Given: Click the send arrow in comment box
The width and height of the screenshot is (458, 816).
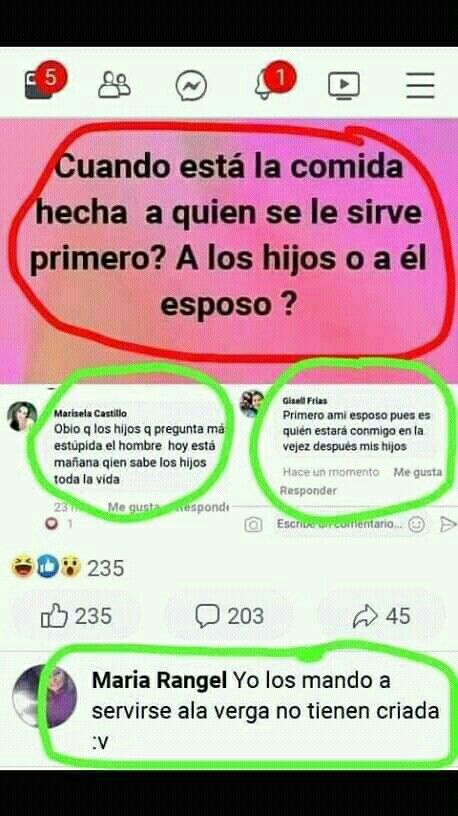Looking at the screenshot, I should (x=448, y=524).
